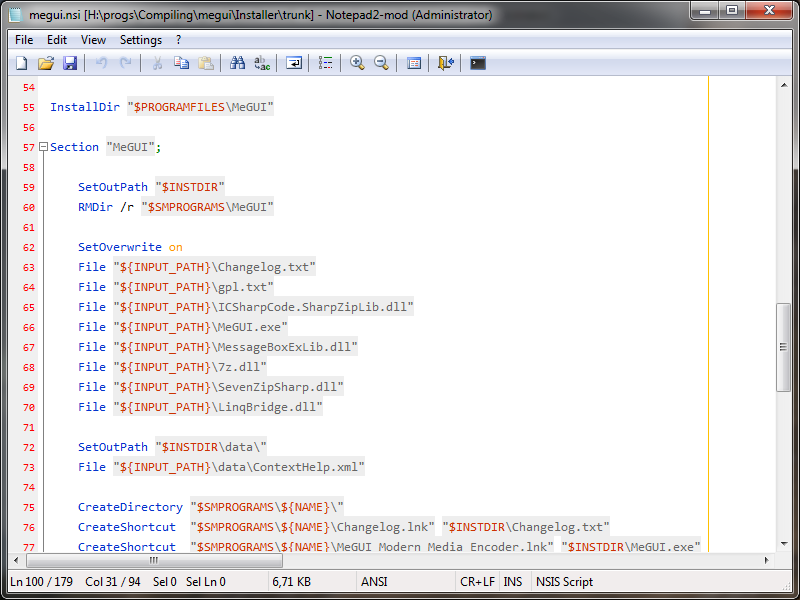Zoom in using the magnifier plus icon
This screenshot has width=800, height=600.
(357, 63)
